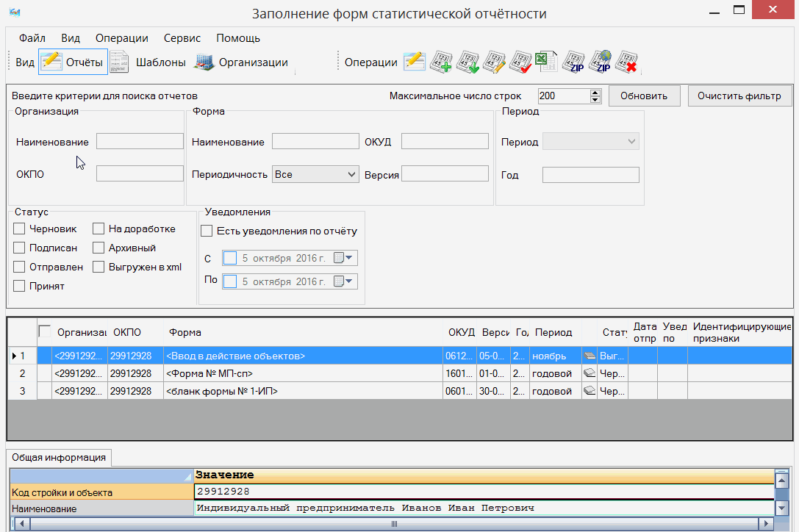Open the Периодичность dropdown
This screenshot has width=799, height=532.
coord(315,174)
